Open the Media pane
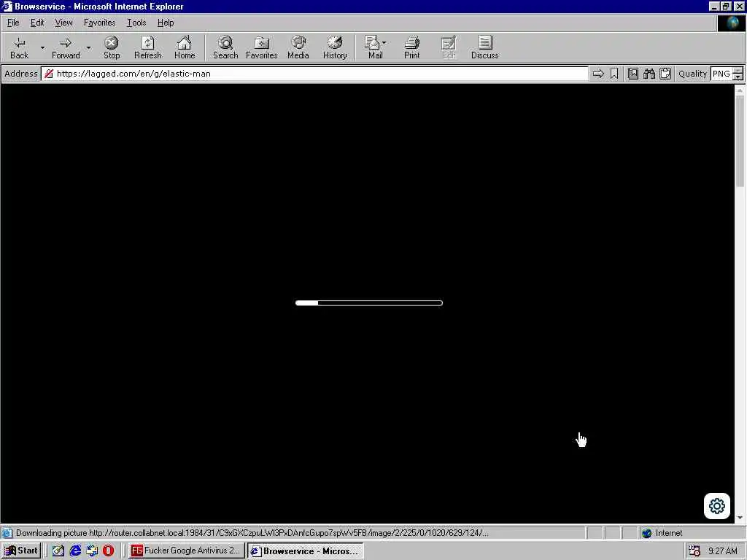747x560 pixels. (298, 47)
